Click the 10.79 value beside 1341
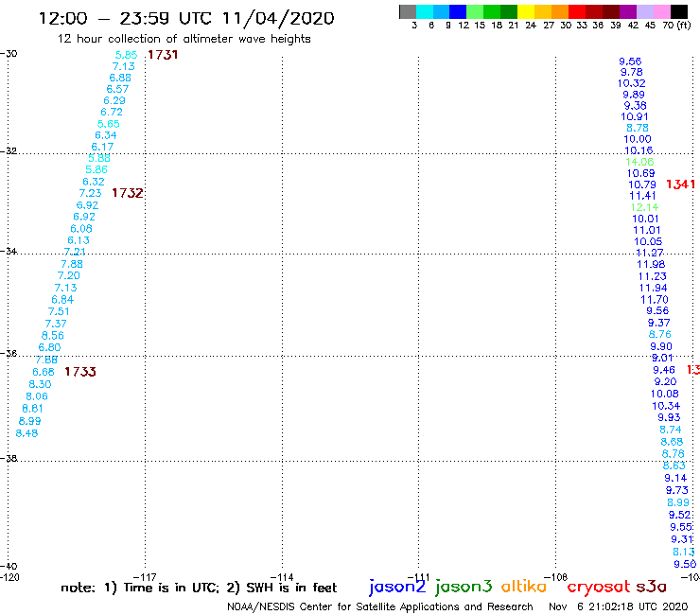Viewport: 700px width, 615px height. 642,184
